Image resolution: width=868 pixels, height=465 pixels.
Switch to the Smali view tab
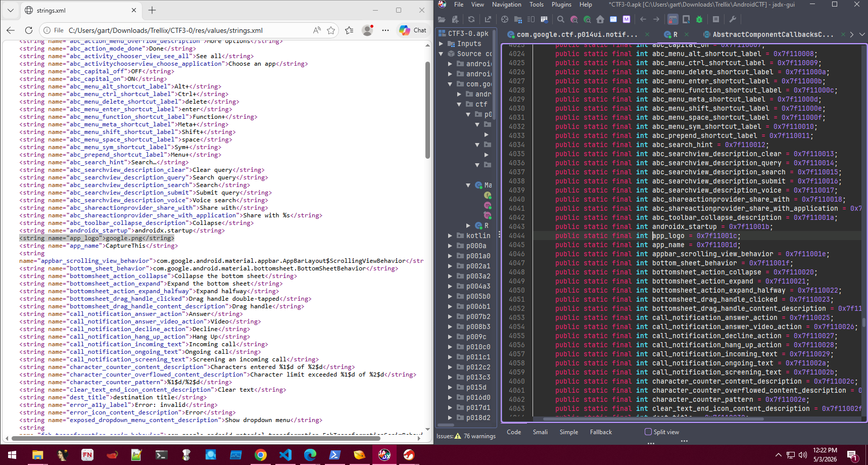(x=540, y=432)
